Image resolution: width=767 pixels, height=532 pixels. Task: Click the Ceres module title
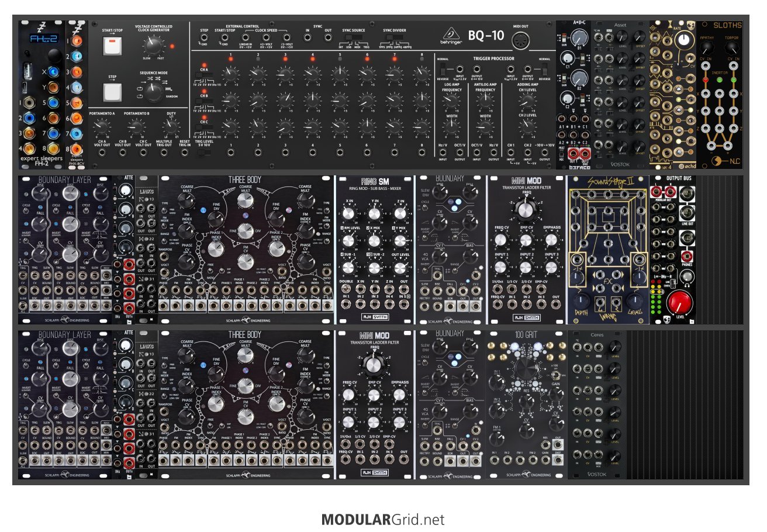click(x=596, y=334)
